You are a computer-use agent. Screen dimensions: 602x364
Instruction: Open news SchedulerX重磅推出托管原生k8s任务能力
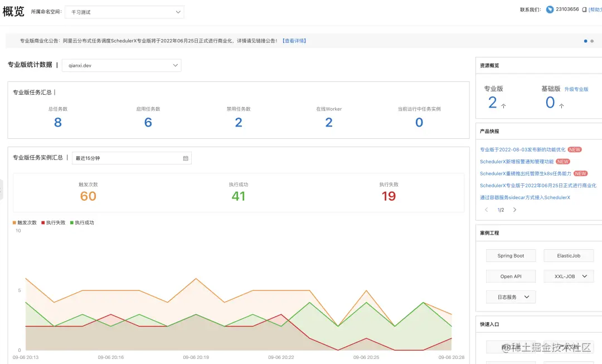point(526,173)
